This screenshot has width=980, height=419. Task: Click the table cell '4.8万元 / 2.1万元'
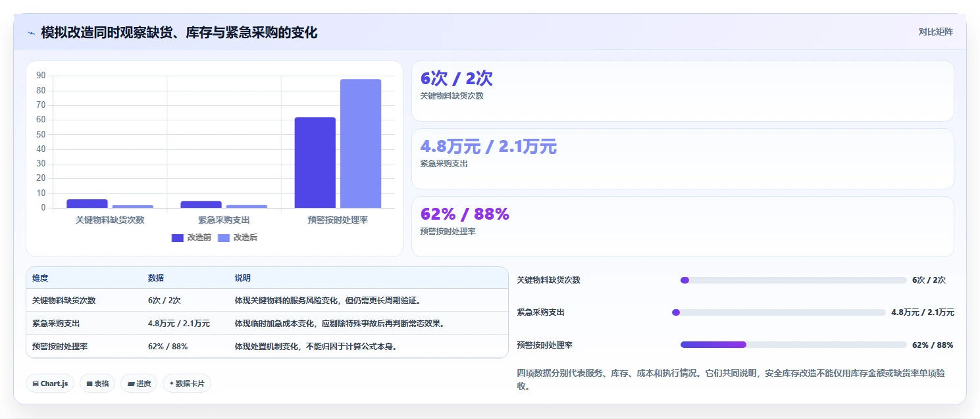click(x=179, y=324)
